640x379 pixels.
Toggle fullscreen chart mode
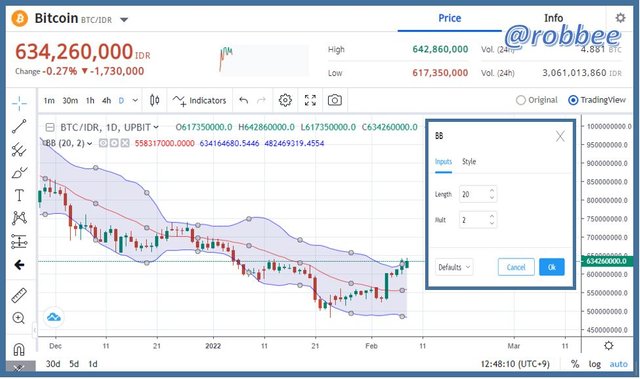click(310, 100)
